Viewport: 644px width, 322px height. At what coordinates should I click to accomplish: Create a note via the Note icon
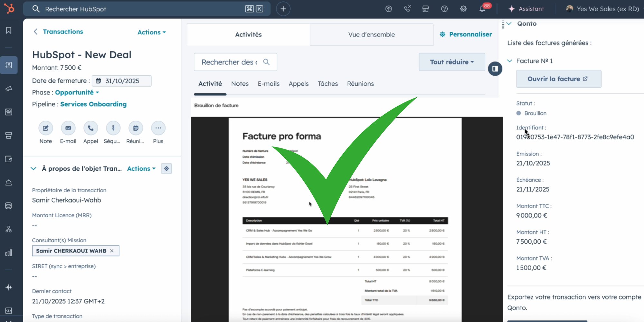coord(45,128)
